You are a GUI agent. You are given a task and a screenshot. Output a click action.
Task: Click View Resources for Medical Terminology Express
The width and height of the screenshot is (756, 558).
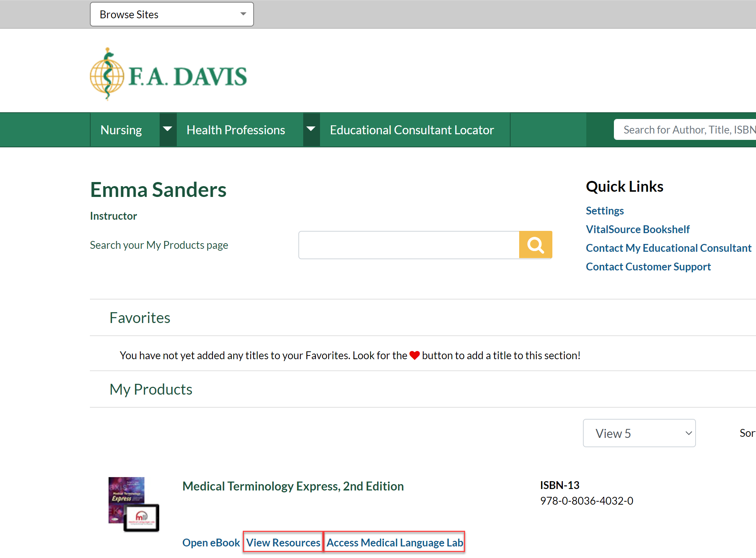(282, 542)
